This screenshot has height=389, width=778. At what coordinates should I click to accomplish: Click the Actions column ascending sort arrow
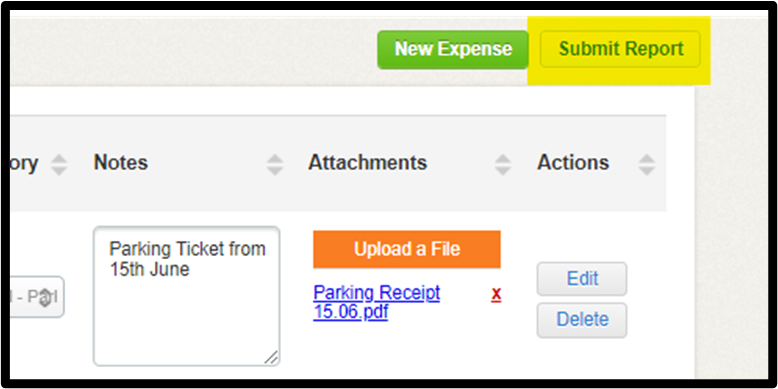click(647, 159)
